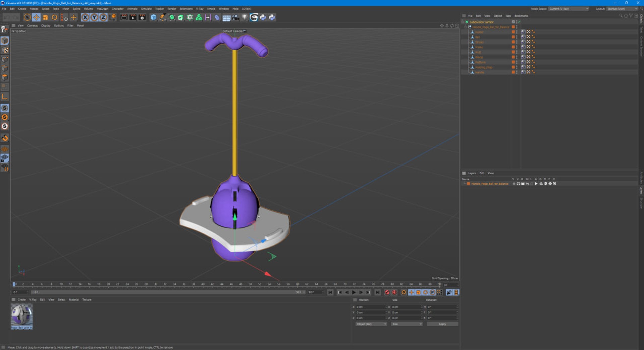This screenshot has height=350, width=644.
Task: Select the Live Selection arrow tool
Action: (27, 17)
